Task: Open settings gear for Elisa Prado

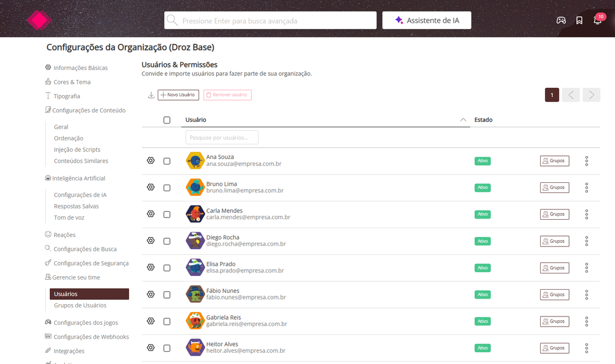Action: (x=150, y=267)
